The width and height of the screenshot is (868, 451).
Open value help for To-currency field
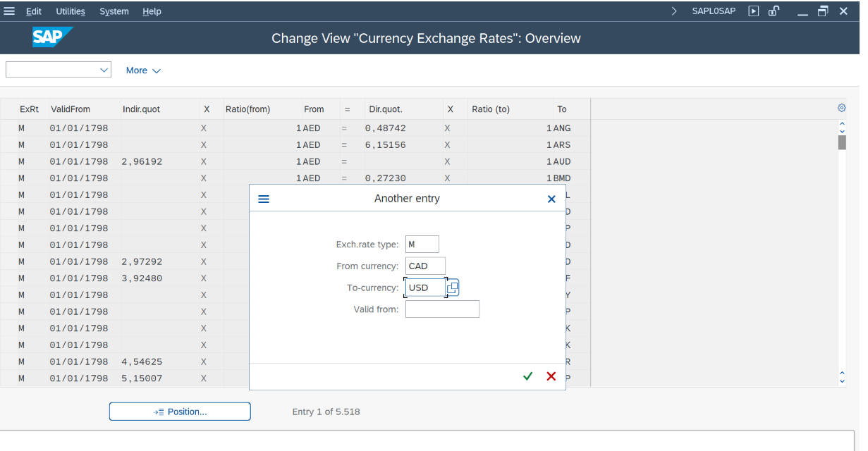[x=453, y=288]
